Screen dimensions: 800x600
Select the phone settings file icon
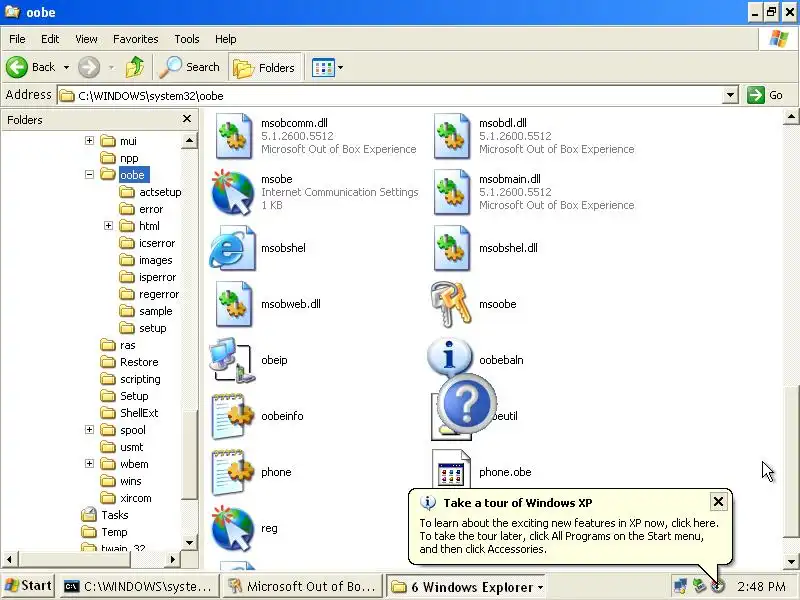coord(233,472)
